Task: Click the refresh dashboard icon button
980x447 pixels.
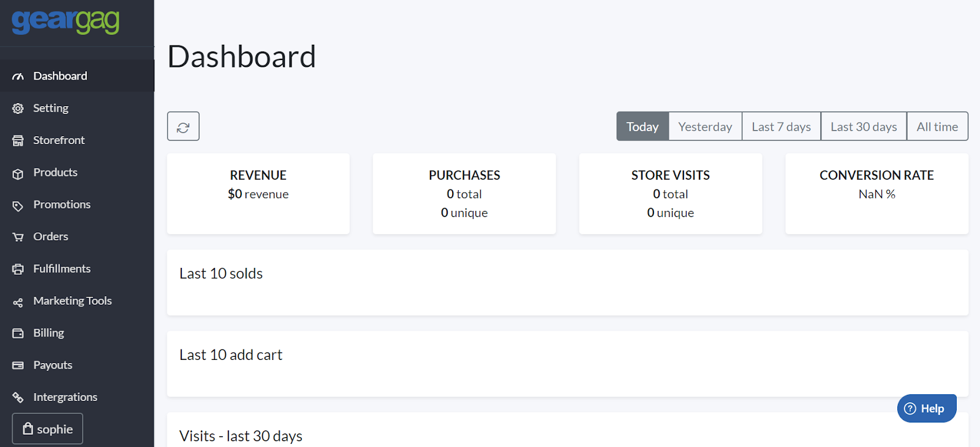Action: click(183, 127)
